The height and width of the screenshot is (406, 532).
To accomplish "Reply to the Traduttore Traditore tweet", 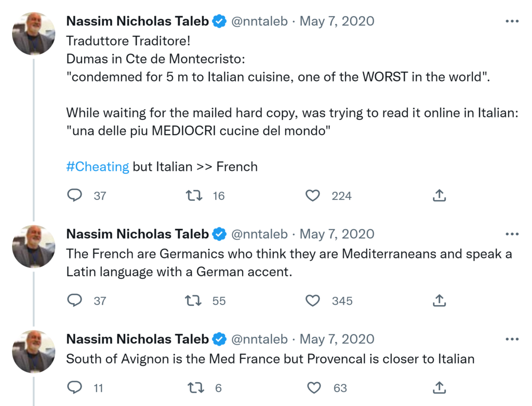I will coord(75,196).
